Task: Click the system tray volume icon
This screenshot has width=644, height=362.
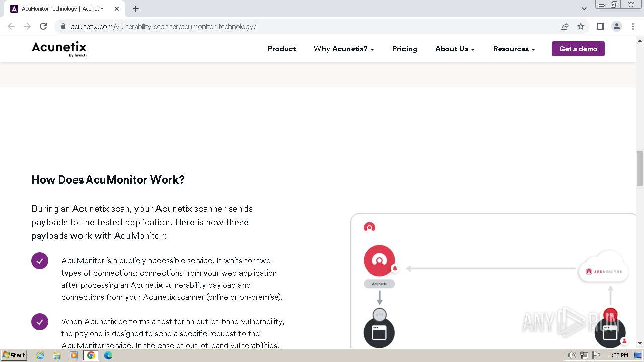Action: pyautogui.click(x=572, y=355)
